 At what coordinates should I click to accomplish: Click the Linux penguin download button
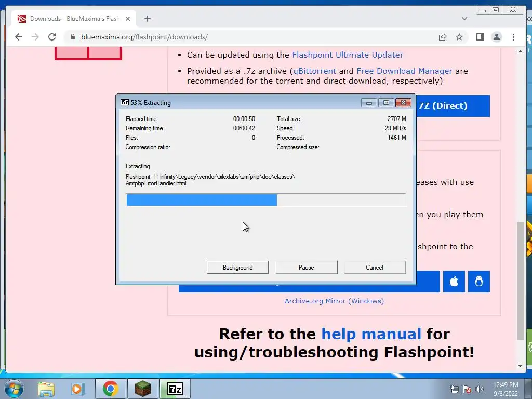pyautogui.click(x=478, y=282)
